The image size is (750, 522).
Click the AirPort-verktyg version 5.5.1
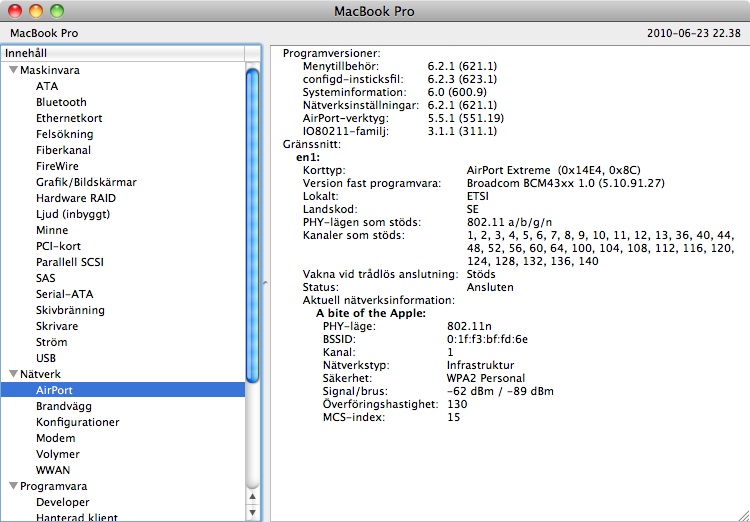(465, 118)
